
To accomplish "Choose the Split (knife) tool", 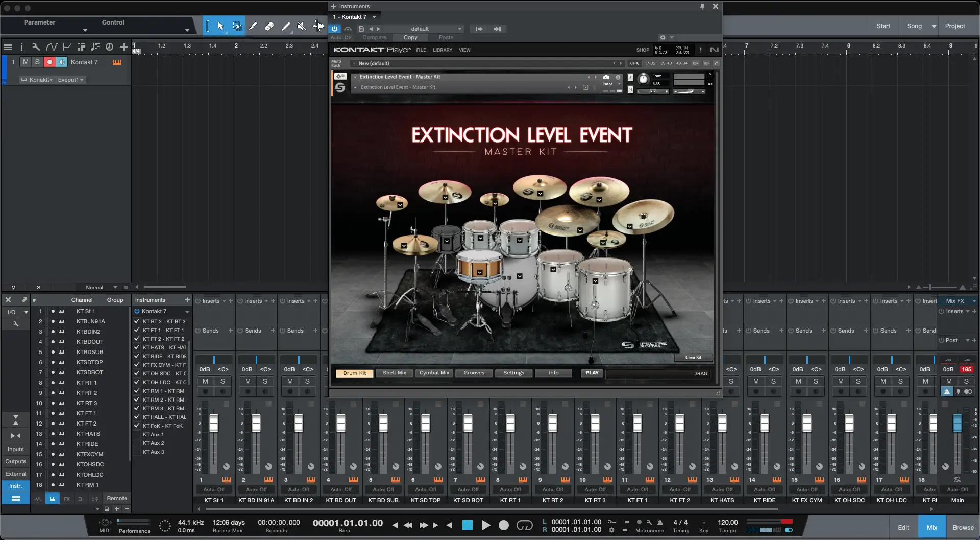I will click(253, 26).
